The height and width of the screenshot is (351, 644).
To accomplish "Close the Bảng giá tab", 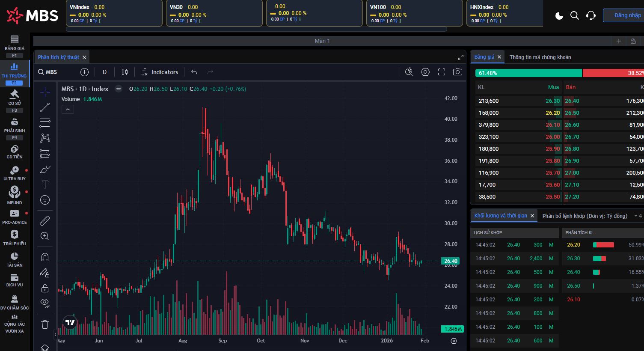I will (499, 57).
